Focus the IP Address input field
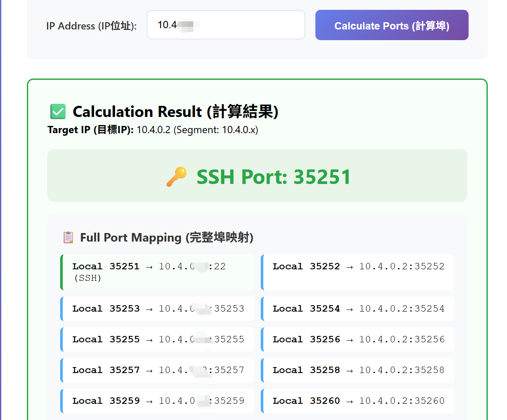The height and width of the screenshot is (420, 507). (x=225, y=25)
